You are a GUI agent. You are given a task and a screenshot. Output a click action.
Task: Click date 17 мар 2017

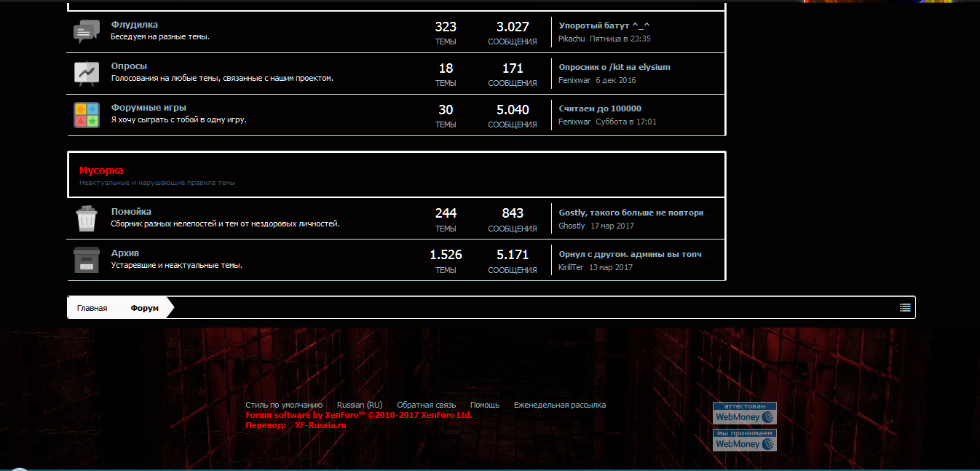612,226
